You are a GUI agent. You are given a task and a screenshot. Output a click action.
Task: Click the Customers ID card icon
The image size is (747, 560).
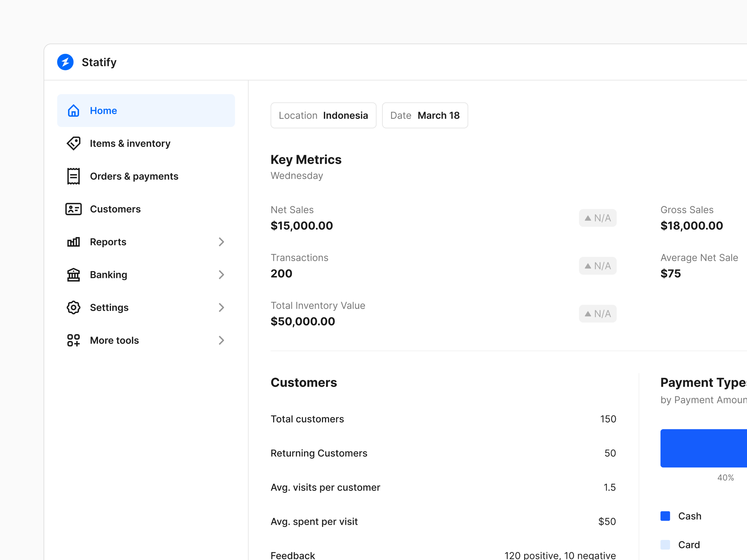73,209
